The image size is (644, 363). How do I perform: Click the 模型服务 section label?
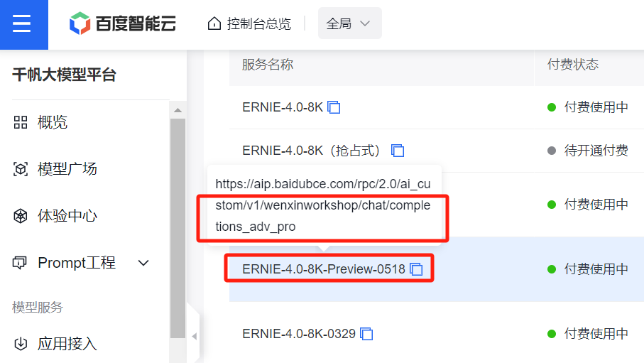click(38, 308)
